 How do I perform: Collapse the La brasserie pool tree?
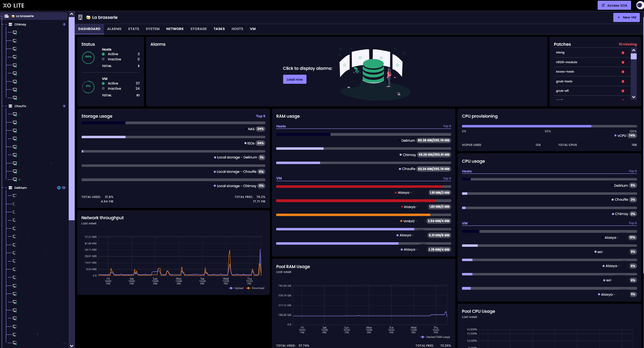[2, 16]
